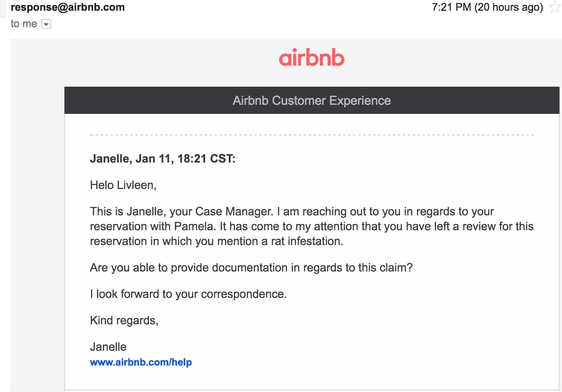Image resolution: width=562 pixels, height=392 pixels.
Task: Star this email from Airbnb
Action: pos(555,7)
